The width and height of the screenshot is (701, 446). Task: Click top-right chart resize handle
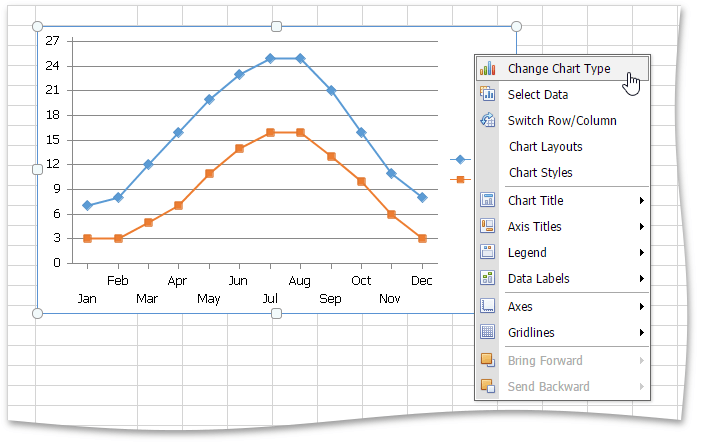click(516, 26)
